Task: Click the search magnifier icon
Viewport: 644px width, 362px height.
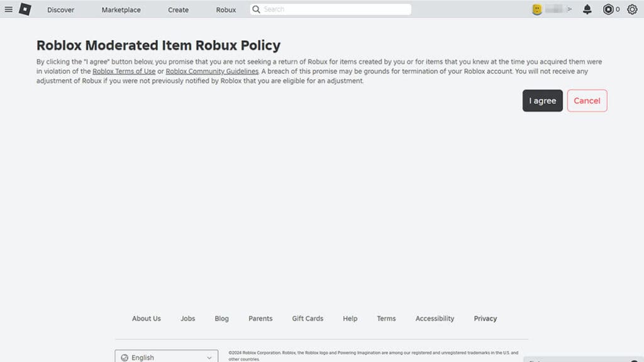Action: click(x=255, y=9)
